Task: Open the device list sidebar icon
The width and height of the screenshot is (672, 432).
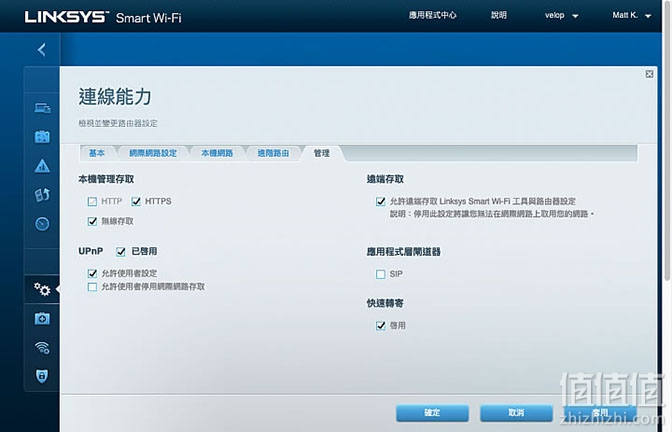Action: [x=42, y=108]
